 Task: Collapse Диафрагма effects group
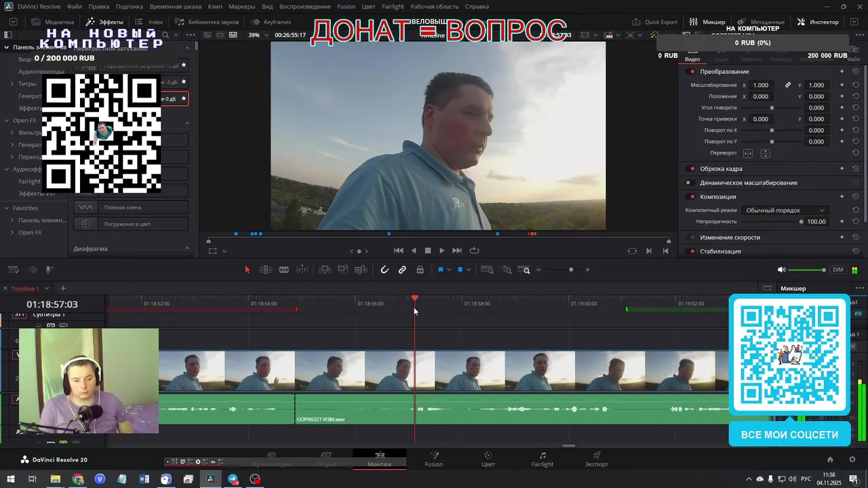point(188,249)
